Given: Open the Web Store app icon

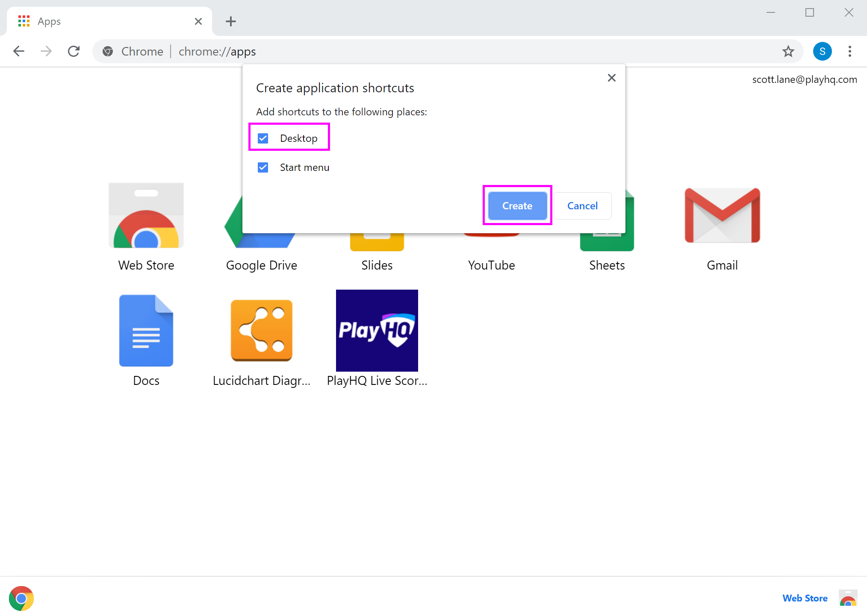Looking at the screenshot, I should click(146, 216).
